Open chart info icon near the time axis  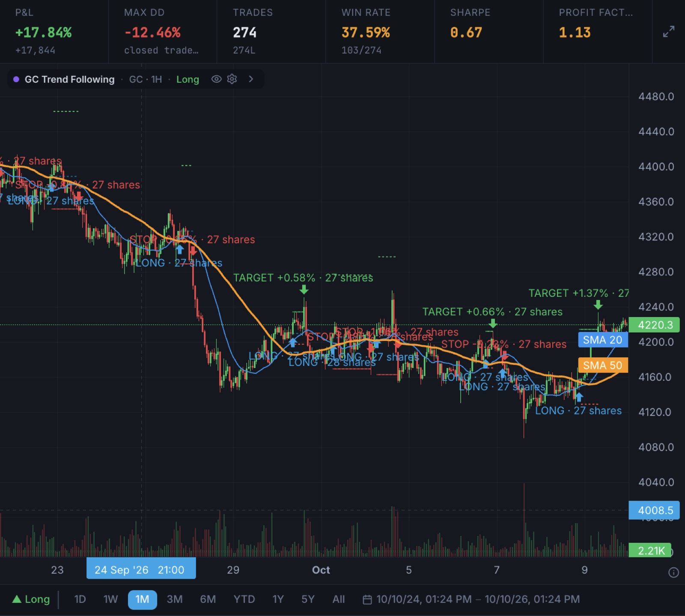[x=673, y=572]
